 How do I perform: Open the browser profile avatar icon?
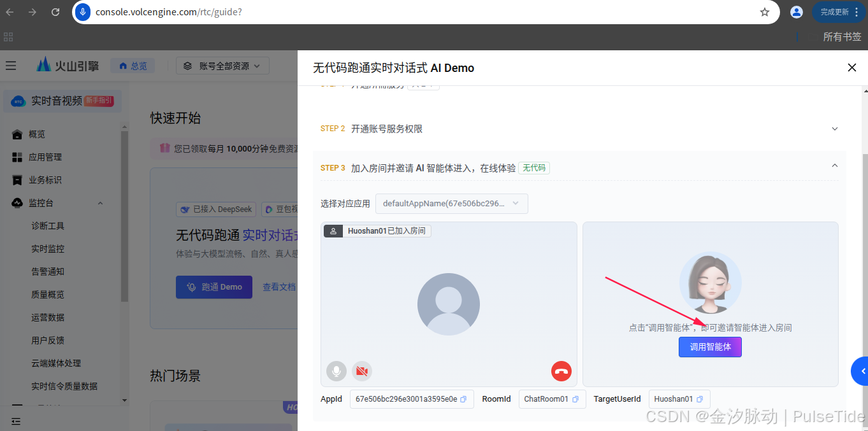point(797,12)
